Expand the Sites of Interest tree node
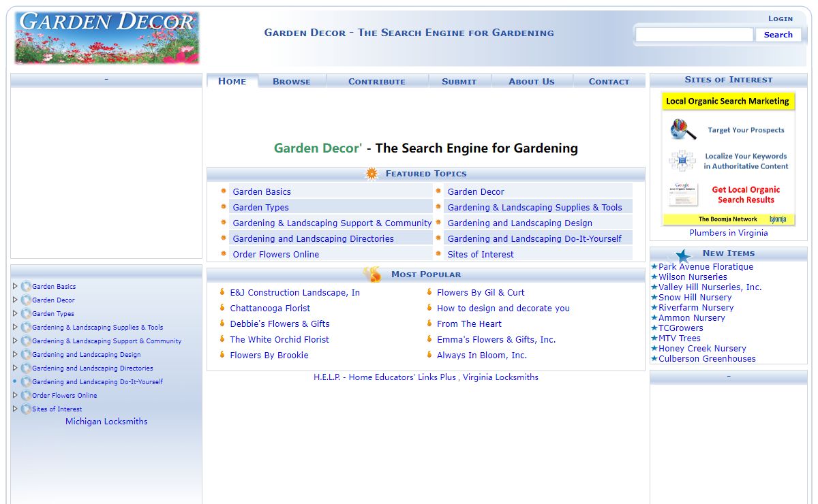 (x=15, y=409)
